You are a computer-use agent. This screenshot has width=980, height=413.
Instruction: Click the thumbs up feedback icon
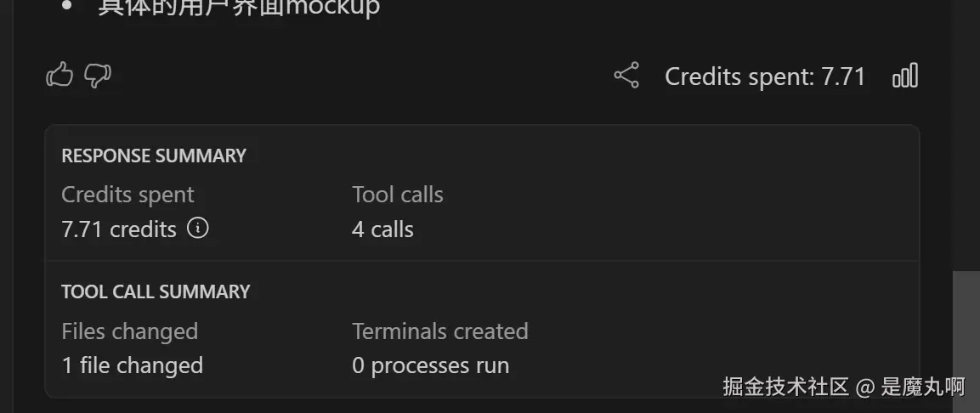59,76
